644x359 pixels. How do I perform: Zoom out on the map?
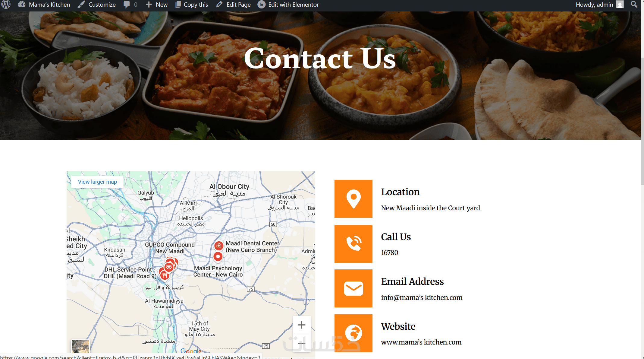301,343
